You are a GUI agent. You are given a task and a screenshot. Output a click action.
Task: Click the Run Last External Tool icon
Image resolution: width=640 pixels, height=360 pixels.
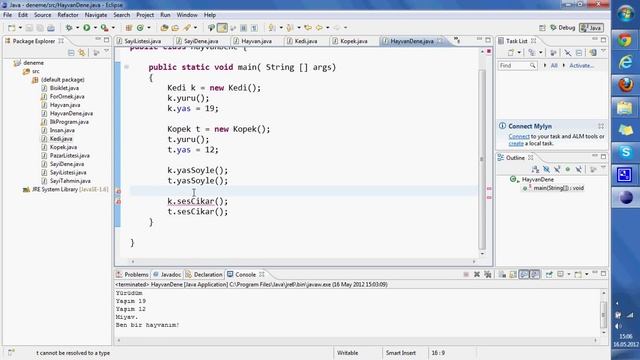(104, 28)
